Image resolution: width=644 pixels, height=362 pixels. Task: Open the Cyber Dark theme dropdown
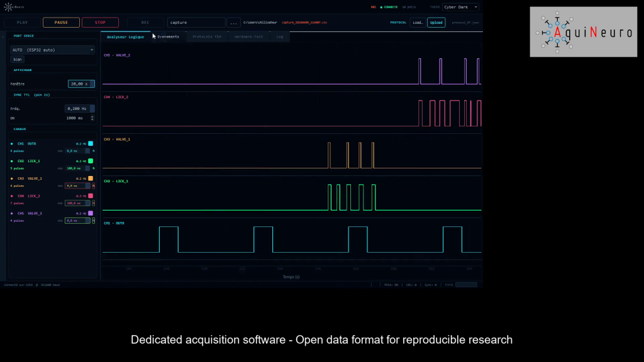(x=462, y=7)
